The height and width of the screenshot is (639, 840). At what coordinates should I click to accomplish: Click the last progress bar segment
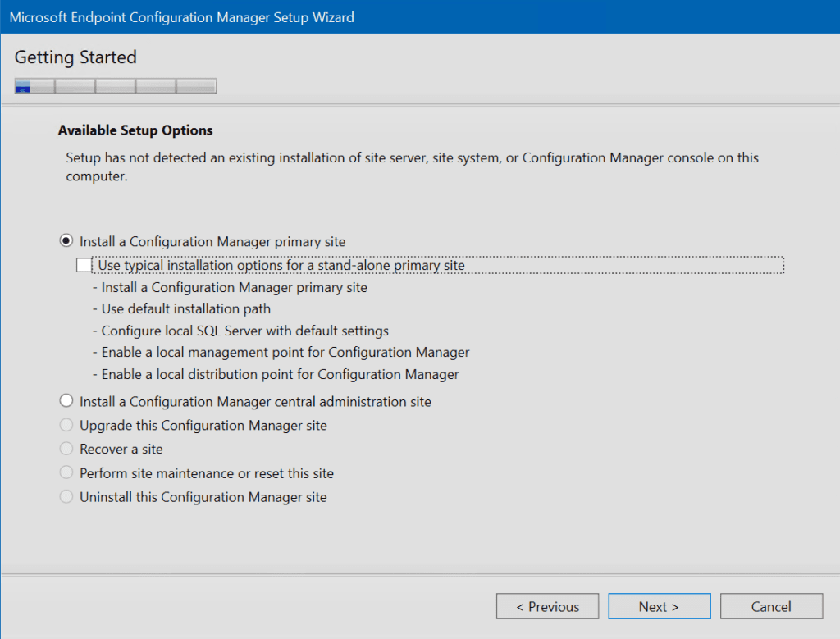197,85
